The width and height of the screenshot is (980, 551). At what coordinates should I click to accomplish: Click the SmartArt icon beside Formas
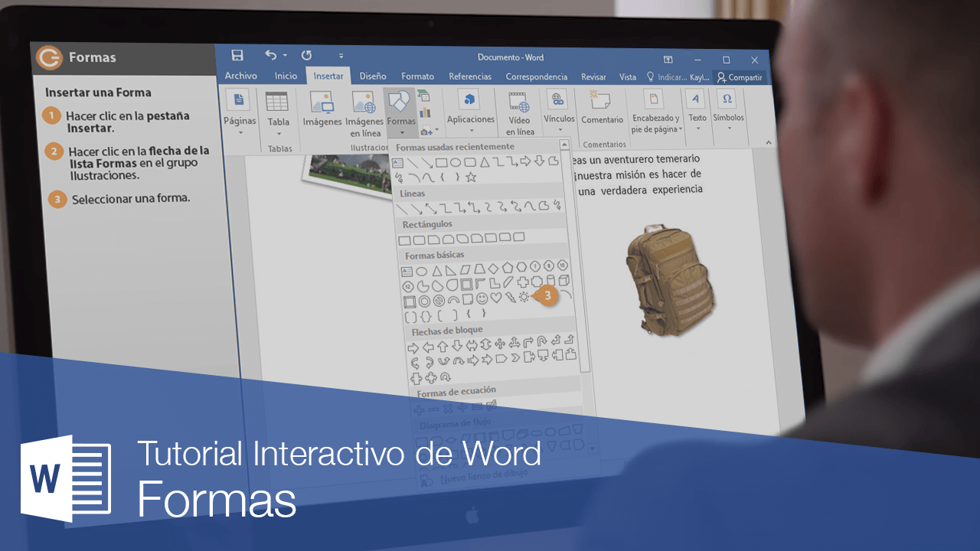tap(424, 96)
